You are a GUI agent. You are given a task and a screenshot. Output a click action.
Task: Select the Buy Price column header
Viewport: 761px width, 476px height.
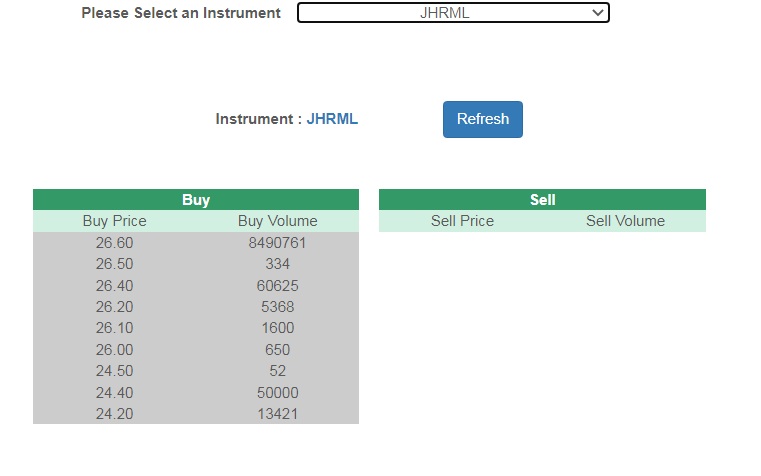coord(114,221)
